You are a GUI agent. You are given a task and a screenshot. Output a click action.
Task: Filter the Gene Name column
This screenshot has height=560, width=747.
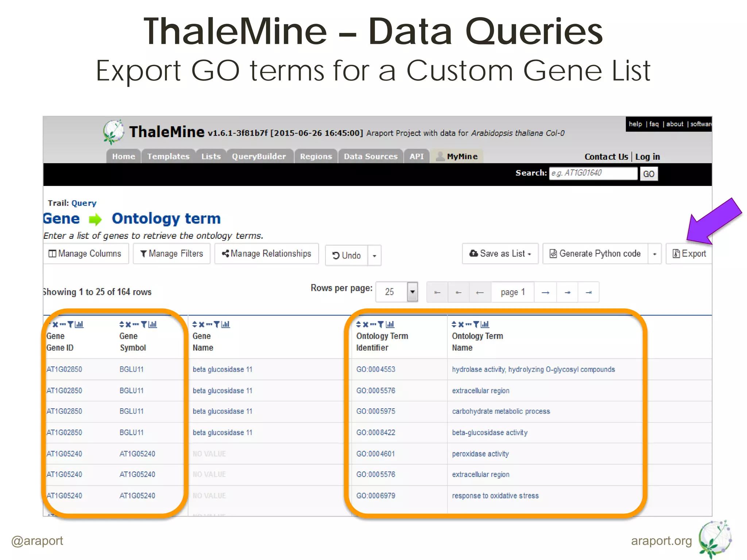coord(217,324)
